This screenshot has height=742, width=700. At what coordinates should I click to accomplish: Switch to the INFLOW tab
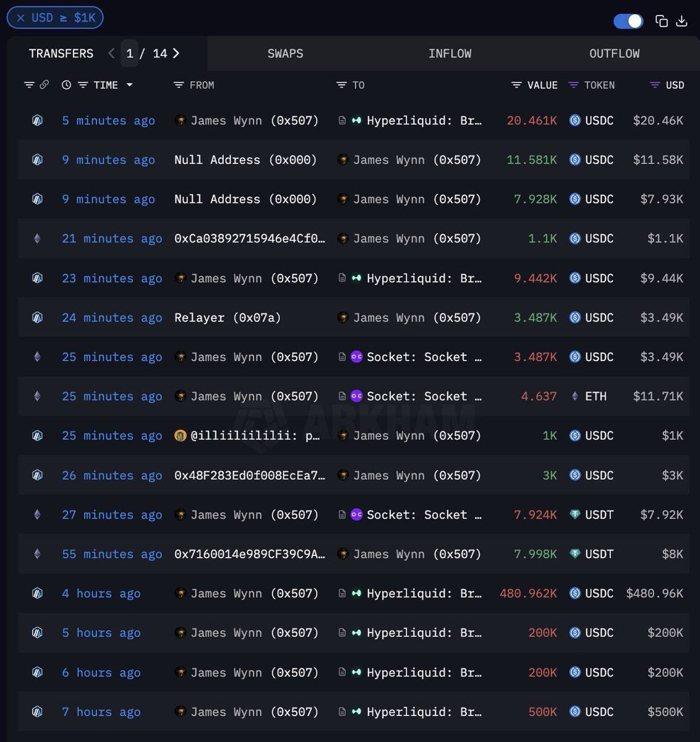click(x=450, y=54)
